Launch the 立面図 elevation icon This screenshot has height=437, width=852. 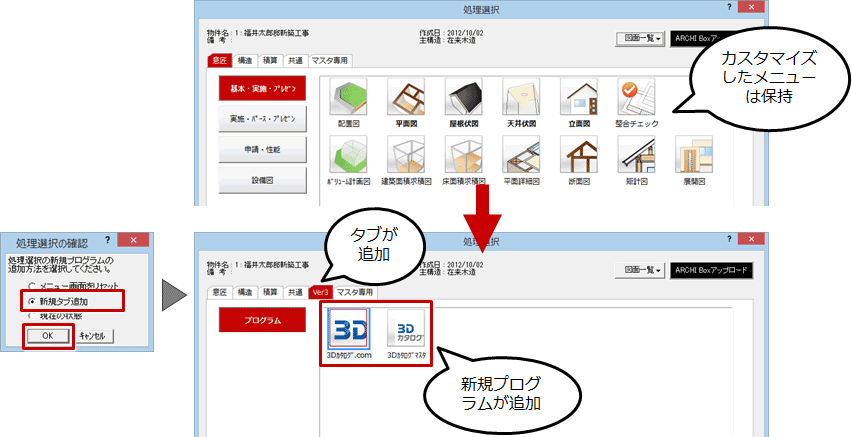point(578,99)
